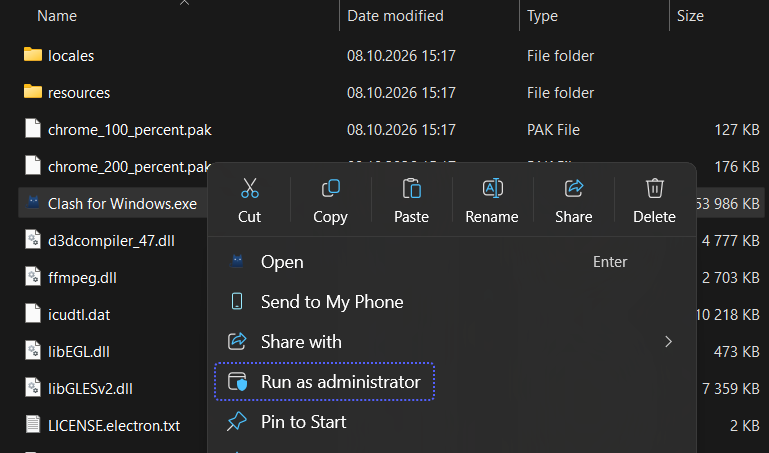Select the locales folder name

[71, 56]
